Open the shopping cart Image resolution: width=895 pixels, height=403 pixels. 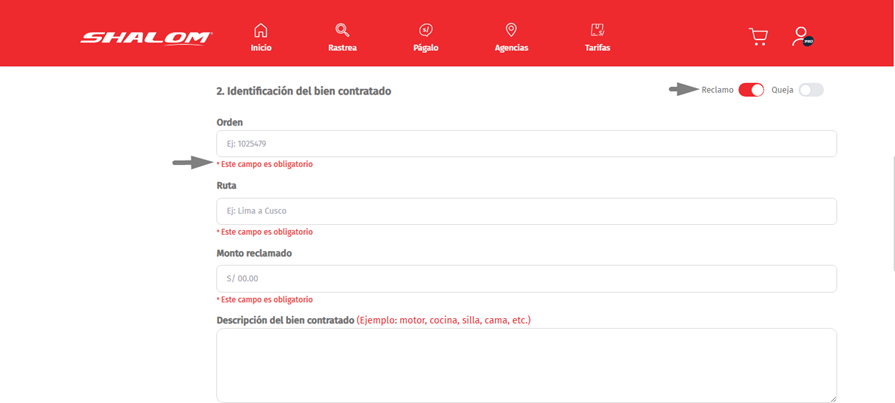click(x=758, y=37)
